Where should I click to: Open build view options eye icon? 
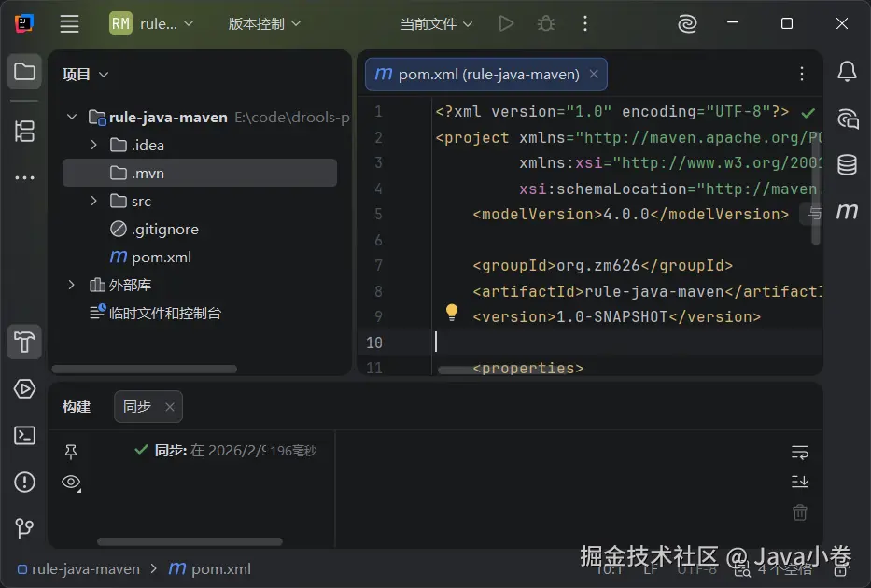pos(71,482)
